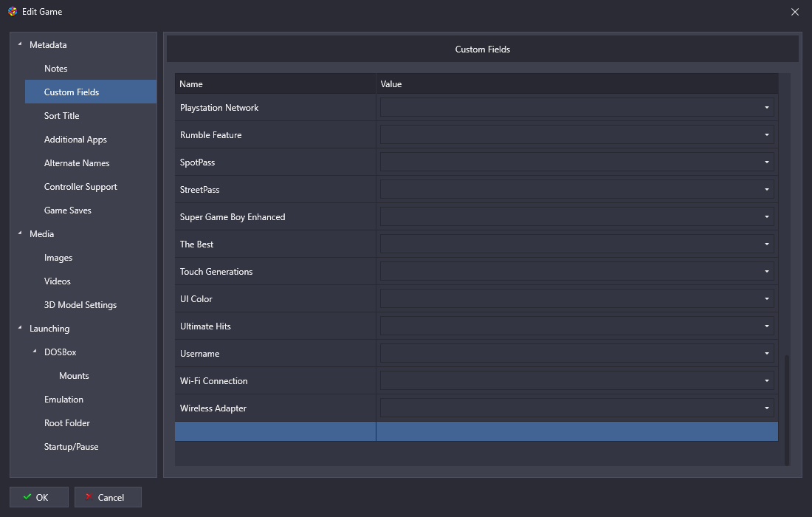Click the UI Color name cell
The image size is (812, 517).
pyautogui.click(x=275, y=298)
